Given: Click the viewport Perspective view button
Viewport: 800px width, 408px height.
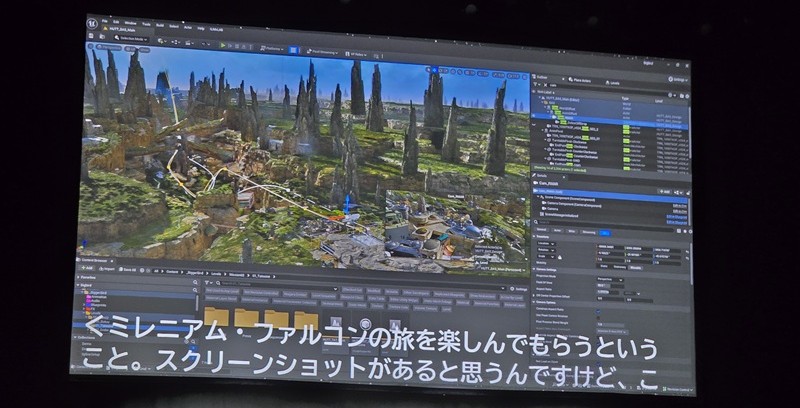Looking at the screenshot, I should click(x=109, y=47).
